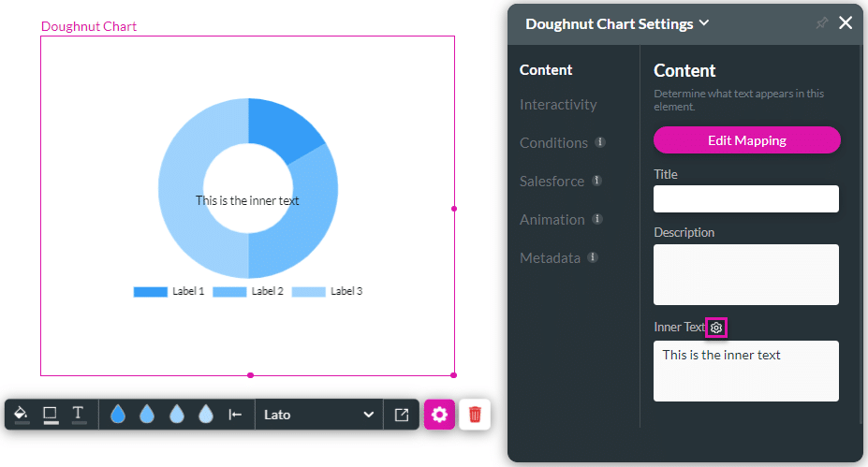Image resolution: width=868 pixels, height=467 pixels.
Task: Click the Description text area
Action: tap(745, 274)
